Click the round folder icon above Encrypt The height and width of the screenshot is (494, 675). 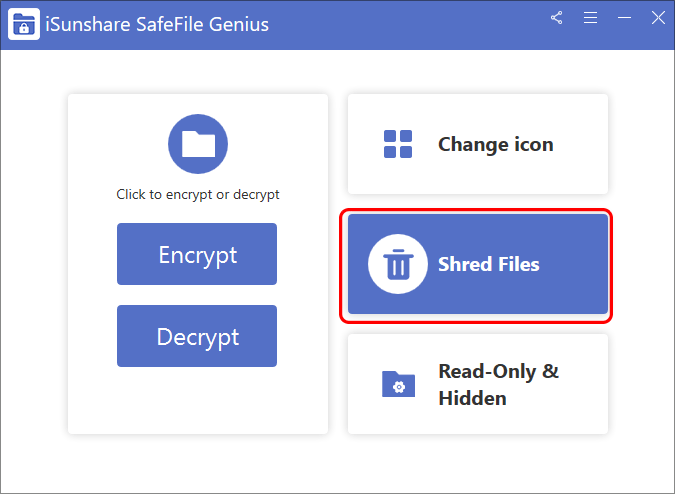pos(197,144)
